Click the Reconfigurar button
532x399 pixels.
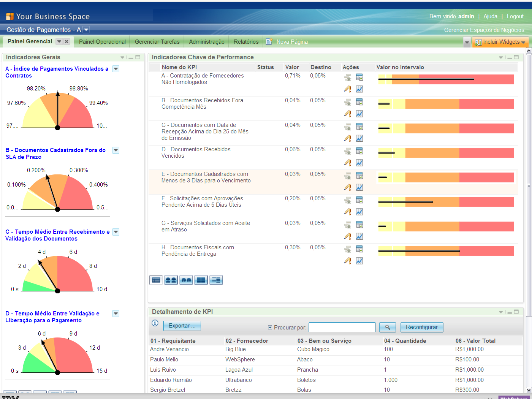[x=422, y=327]
